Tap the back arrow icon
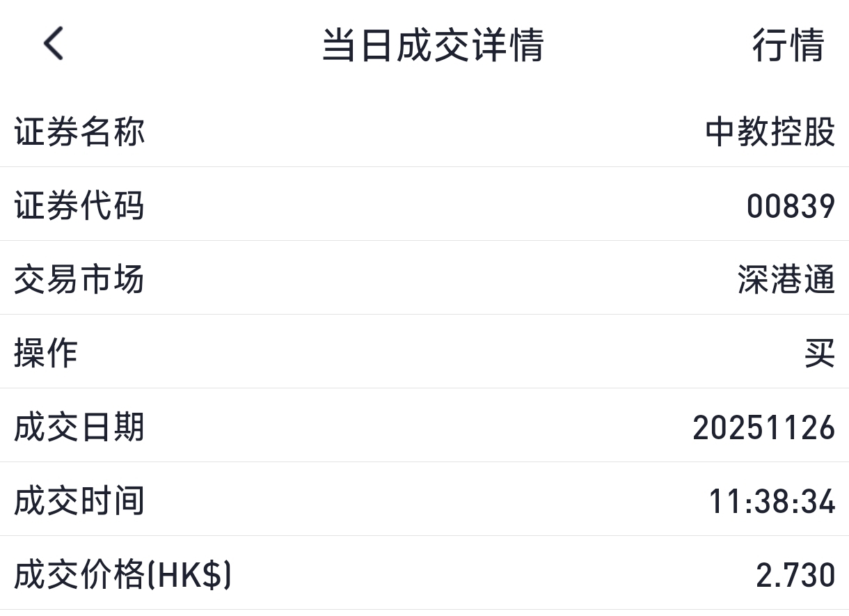Image resolution: width=849 pixels, height=616 pixels. coord(54,43)
